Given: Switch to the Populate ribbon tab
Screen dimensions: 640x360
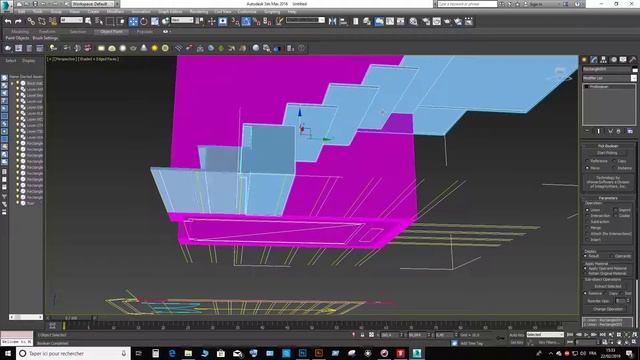Looking at the screenshot, I should click(x=144, y=31).
